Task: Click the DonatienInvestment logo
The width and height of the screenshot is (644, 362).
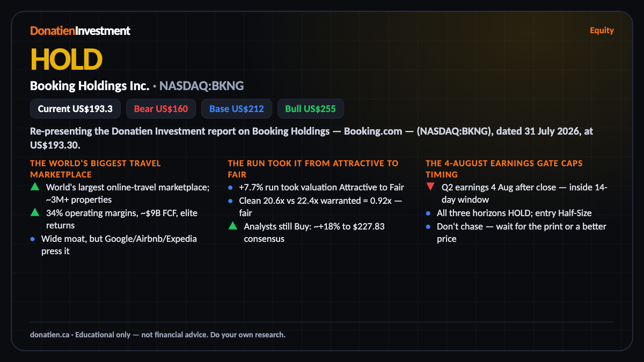Action: (80, 31)
